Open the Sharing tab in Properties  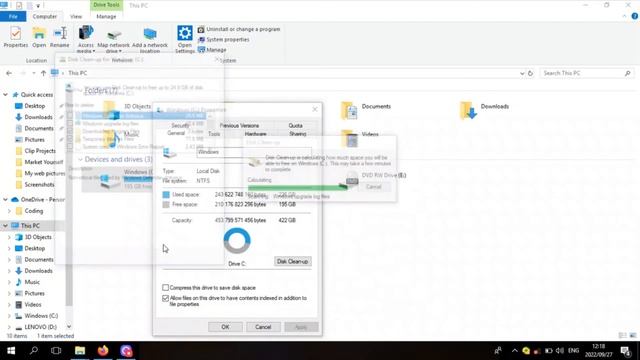pos(298,134)
